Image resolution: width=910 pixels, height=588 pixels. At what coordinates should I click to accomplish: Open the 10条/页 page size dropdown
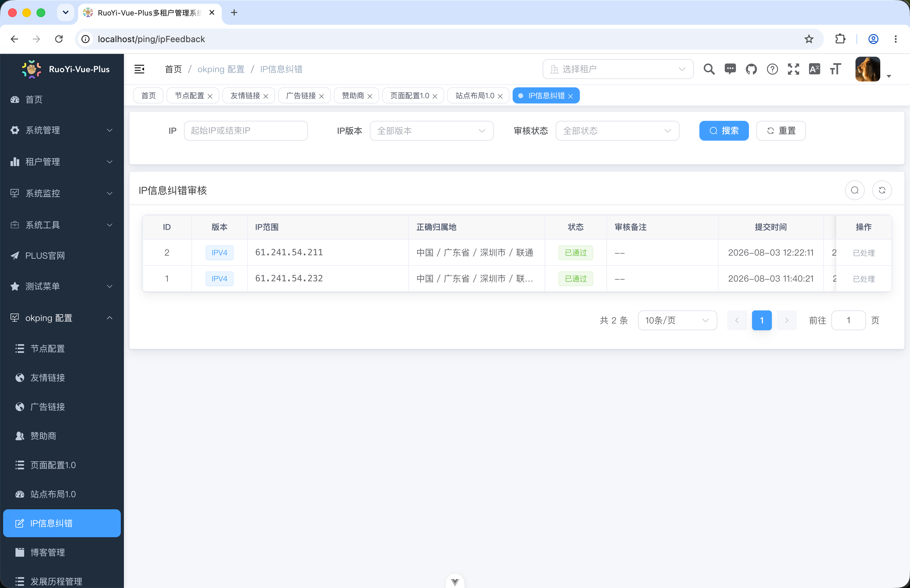tap(677, 320)
